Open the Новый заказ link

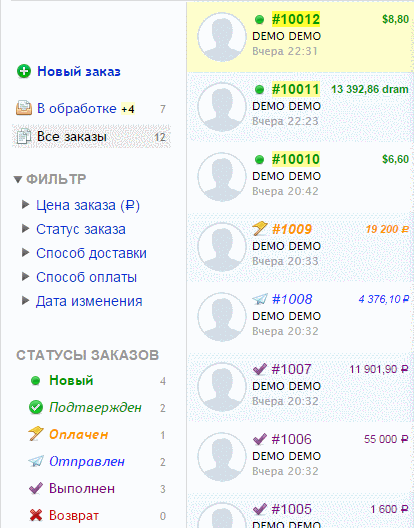[x=78, y=71]
